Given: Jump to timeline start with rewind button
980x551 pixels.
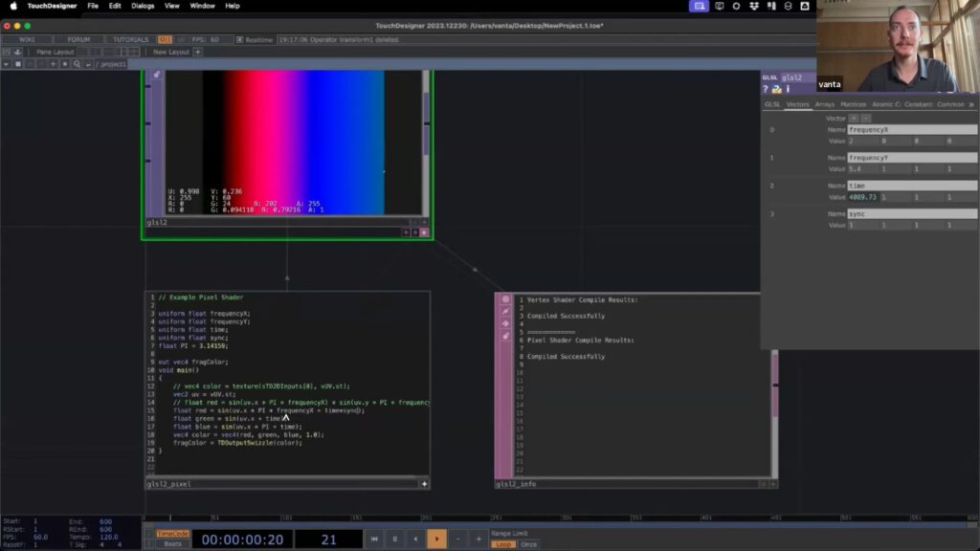Looking at the screenshot, I should (374, 540).
